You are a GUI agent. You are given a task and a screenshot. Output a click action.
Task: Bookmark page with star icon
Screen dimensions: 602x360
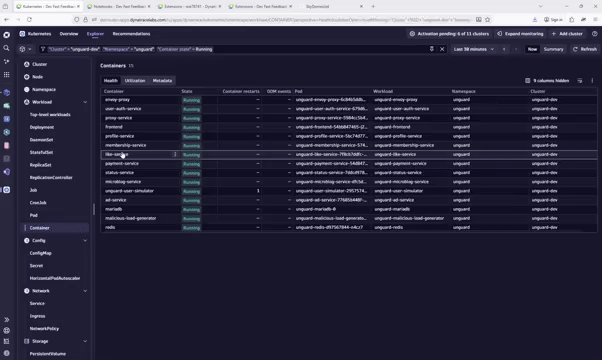tap(488, 20)
